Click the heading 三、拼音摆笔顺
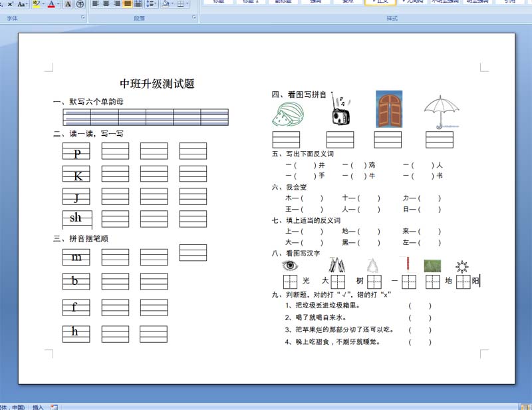532x410 pixels. tap(80, 238)
